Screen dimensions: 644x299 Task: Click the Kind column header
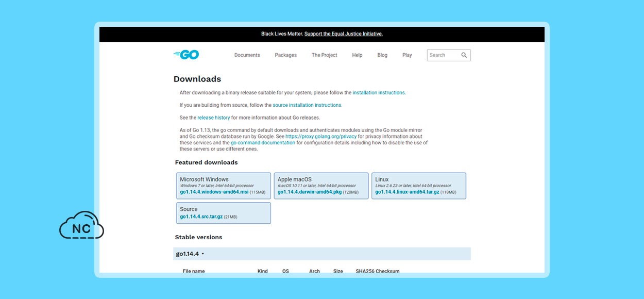coord(263,271)
